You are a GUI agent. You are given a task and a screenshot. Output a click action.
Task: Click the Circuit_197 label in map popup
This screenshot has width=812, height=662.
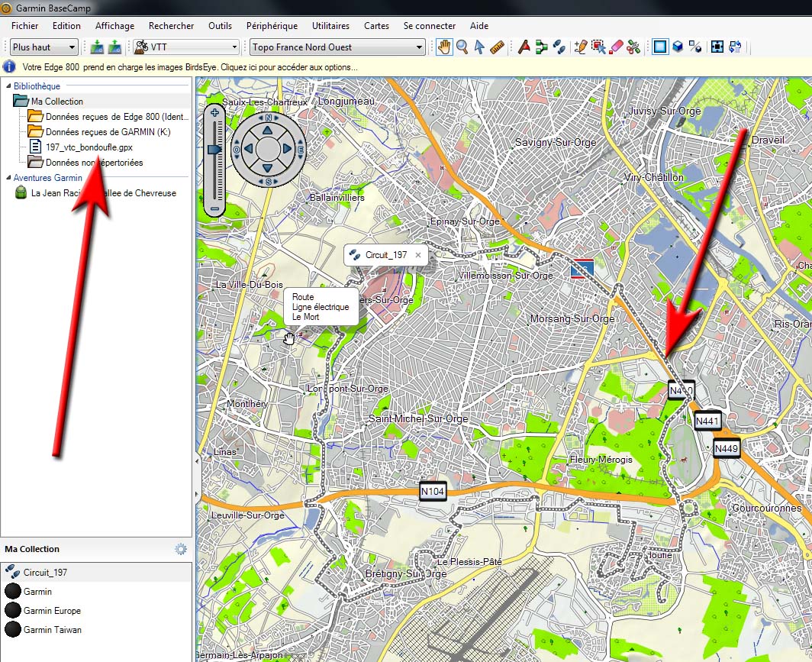[386, 255]
